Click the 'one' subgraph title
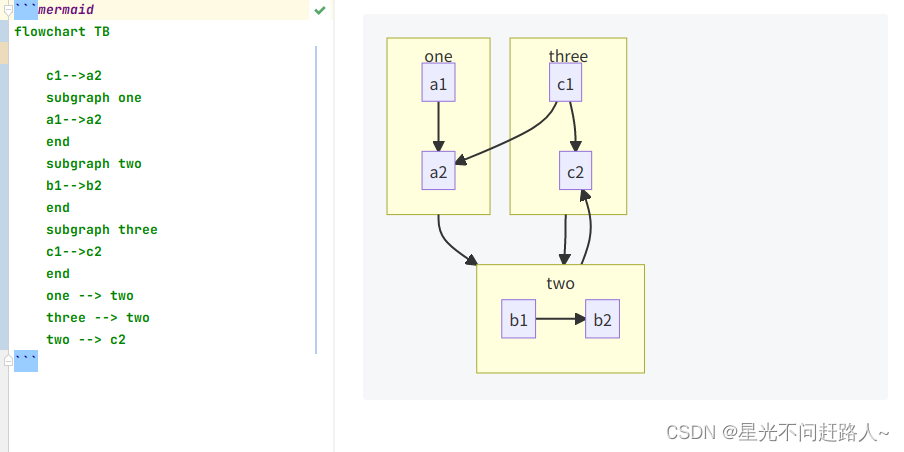This screenshot has height=452, width=904. (439, 56)
